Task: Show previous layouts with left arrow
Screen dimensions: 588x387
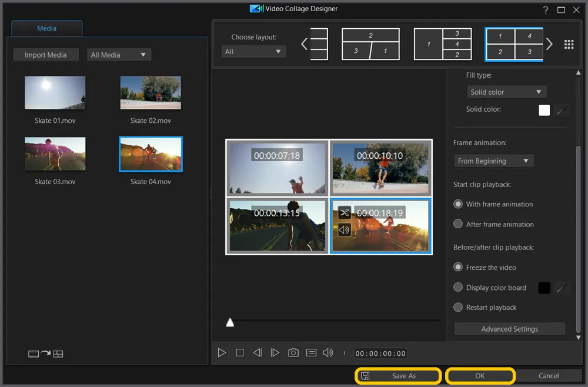Action: pos(304,44)
